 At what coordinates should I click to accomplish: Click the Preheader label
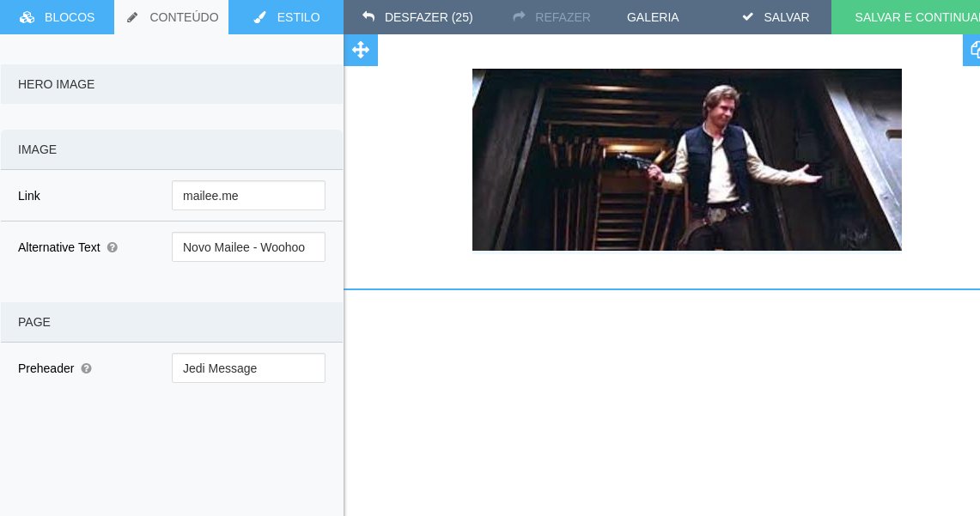[x=46, y=368]
